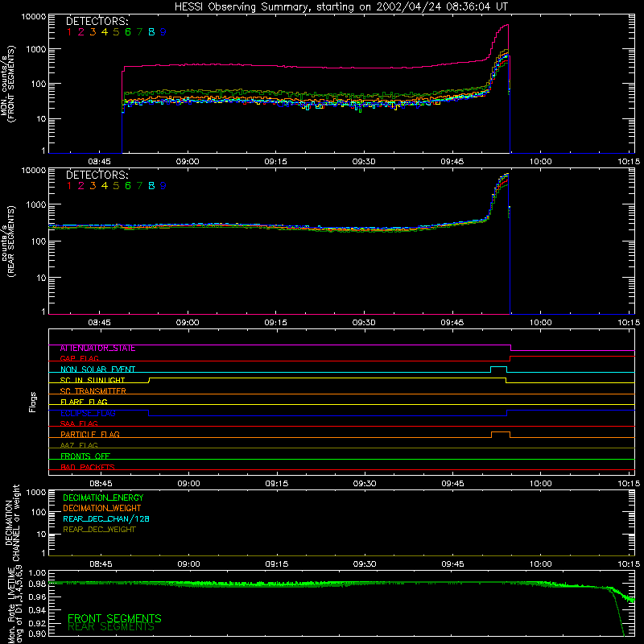Click the decimation channel or weight axis title
Image resolution: width=644 pixels, height=644 pixels.
tap(12, 522)
